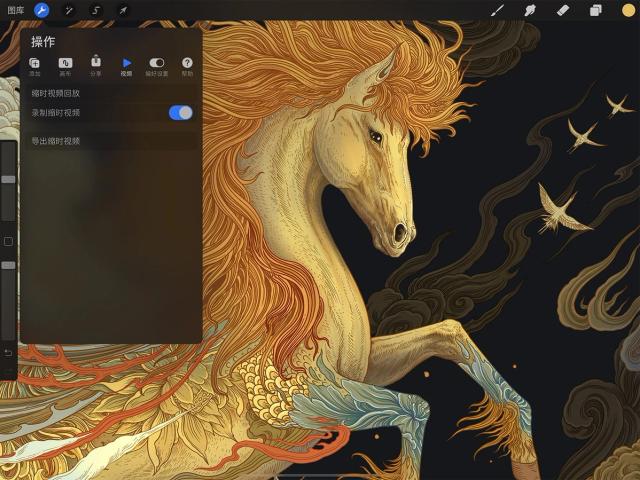Switch to the 添加 tab
640x480 pixels.
point(35,67)
